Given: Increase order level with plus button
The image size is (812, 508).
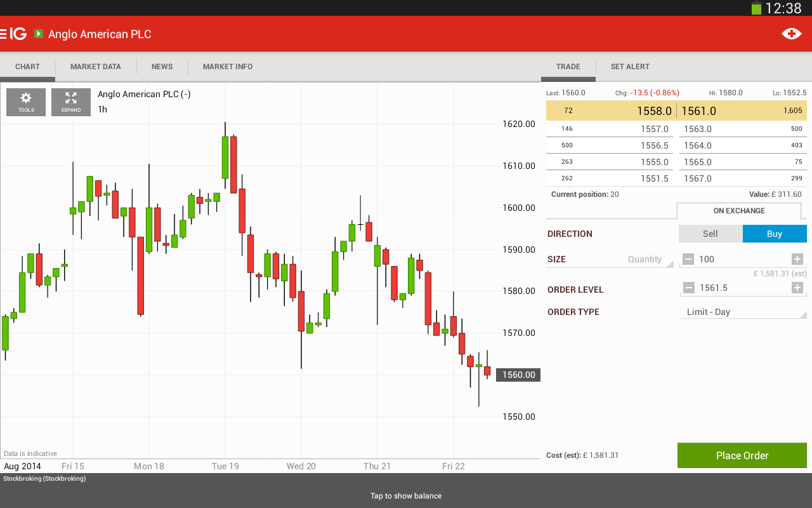Looking at the screenshot, I should 797,288.
